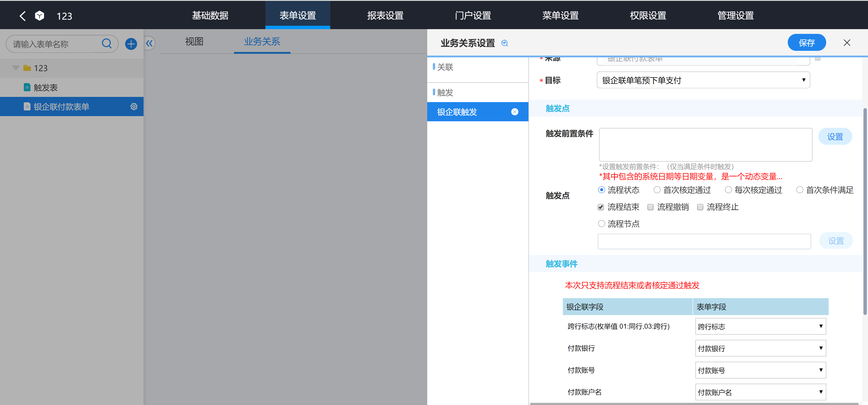Expand the 跨行标志 form field dropdown

pos(760,326)
